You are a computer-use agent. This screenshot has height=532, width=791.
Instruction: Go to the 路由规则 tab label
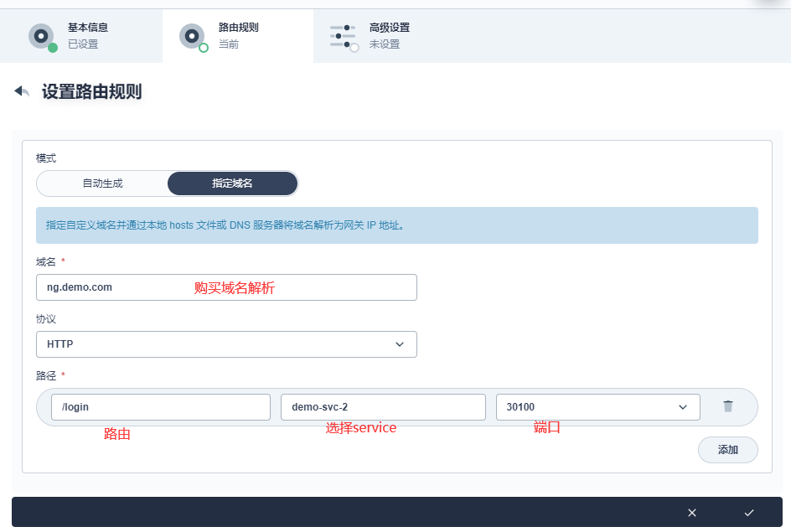pos(239,28)
